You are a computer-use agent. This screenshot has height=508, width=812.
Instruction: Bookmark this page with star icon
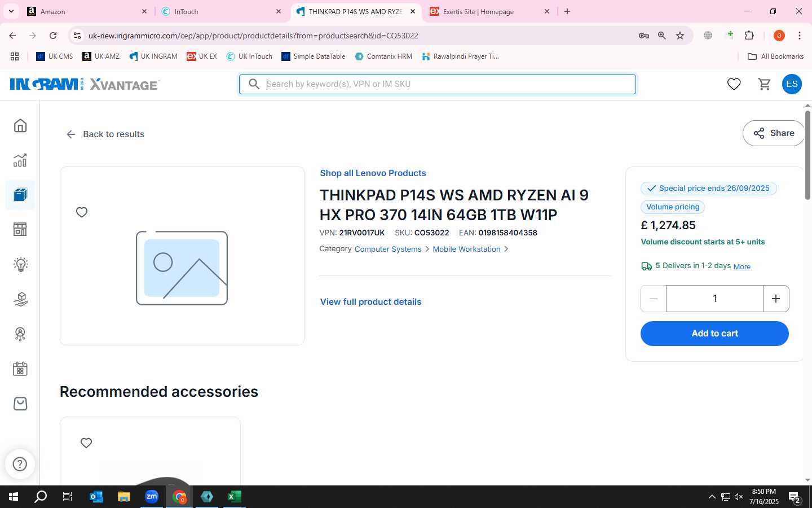(x=680, y=36)
